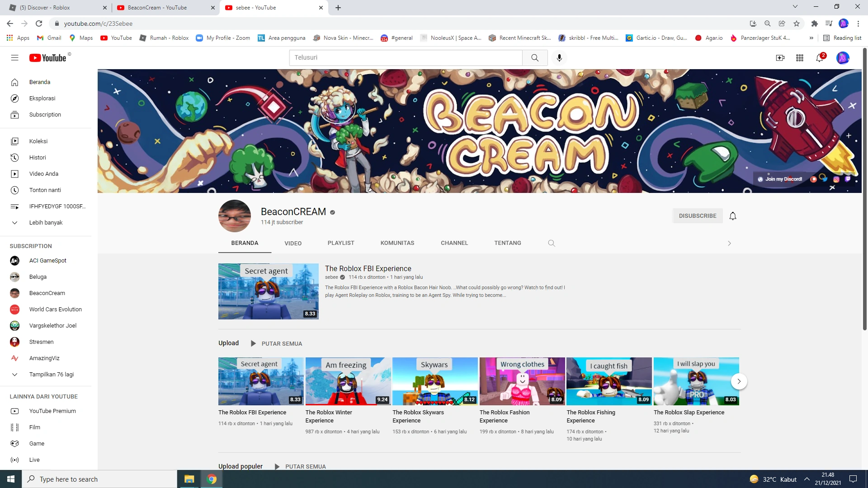The width and height of the screenshot is (868, 488).
Task: Click the voice search microphone icon
Action: click(559, 58)
